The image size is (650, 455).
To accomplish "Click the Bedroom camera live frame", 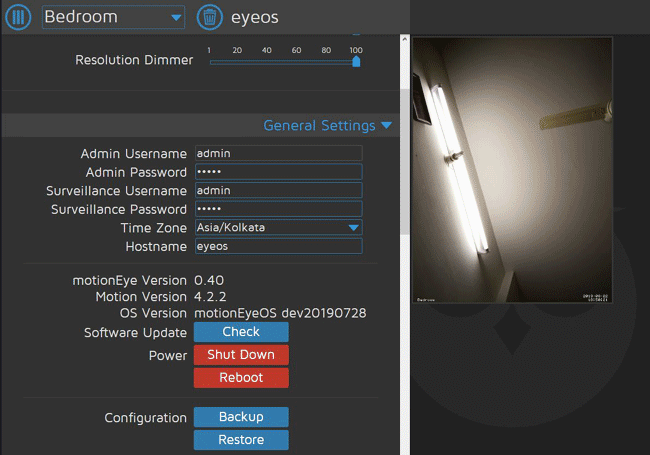I will tap(512, 170).
